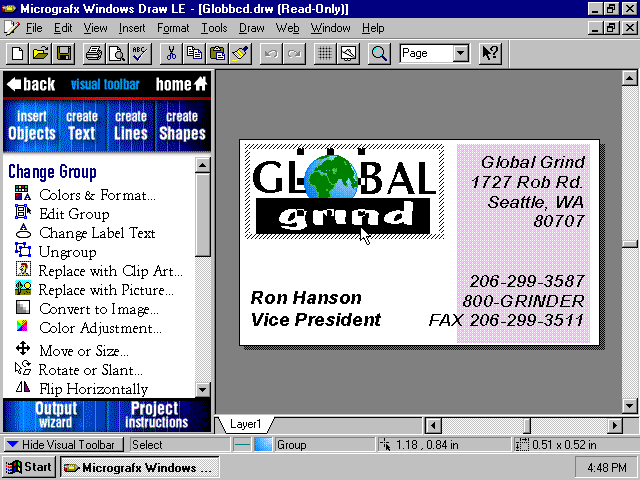The height and width of the screenshot is (480, 640).
Task: Open a file with the folder icon
Action: pyautogui.click(x=40, y=53)
